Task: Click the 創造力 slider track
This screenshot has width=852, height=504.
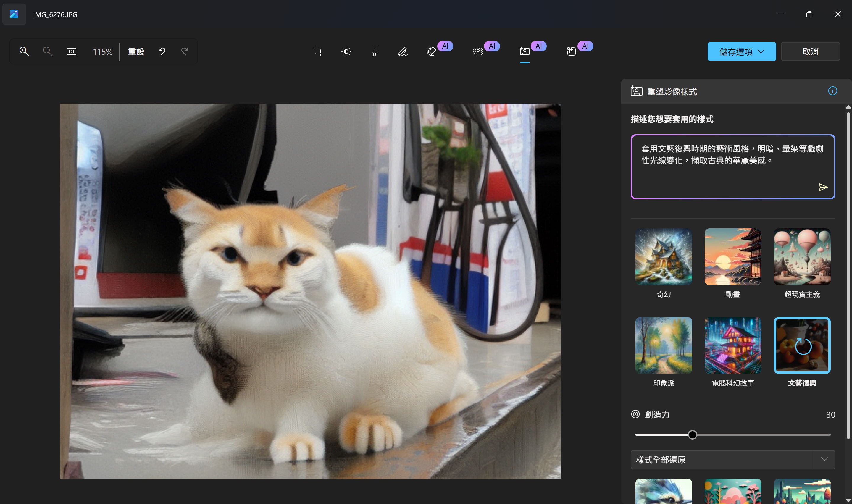Action: pos(764,435)
